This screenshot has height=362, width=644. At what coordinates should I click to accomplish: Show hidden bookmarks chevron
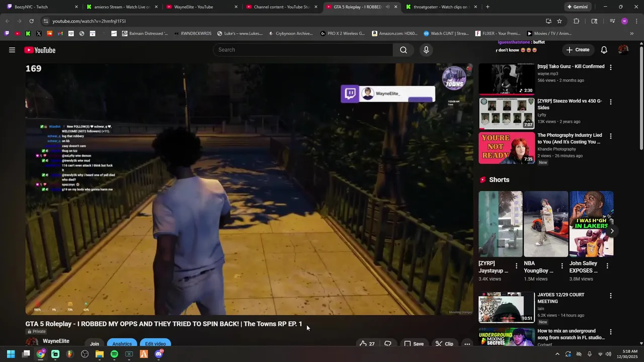coord(632,33)
